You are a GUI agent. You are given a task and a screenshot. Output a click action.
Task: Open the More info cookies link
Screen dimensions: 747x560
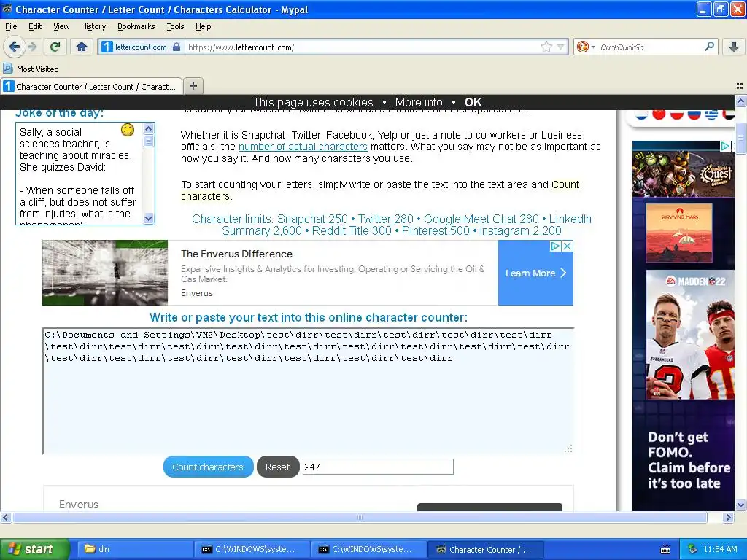point(419,102)
